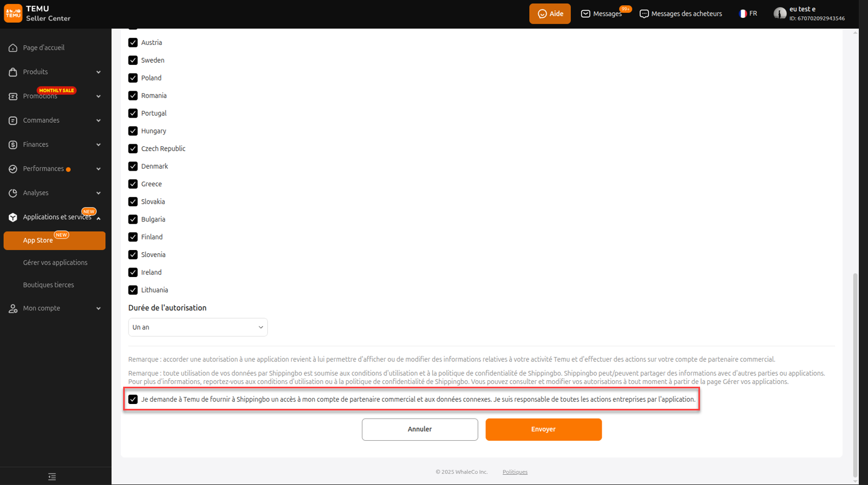
Task: Expand the Finances menu chevron
Action: click(x=98, y=145)
